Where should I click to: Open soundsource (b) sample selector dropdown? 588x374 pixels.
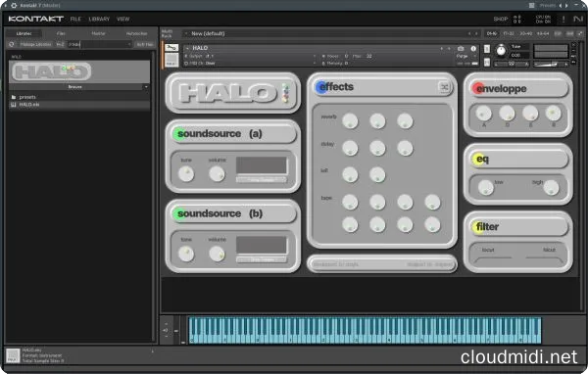click(262, 259)
